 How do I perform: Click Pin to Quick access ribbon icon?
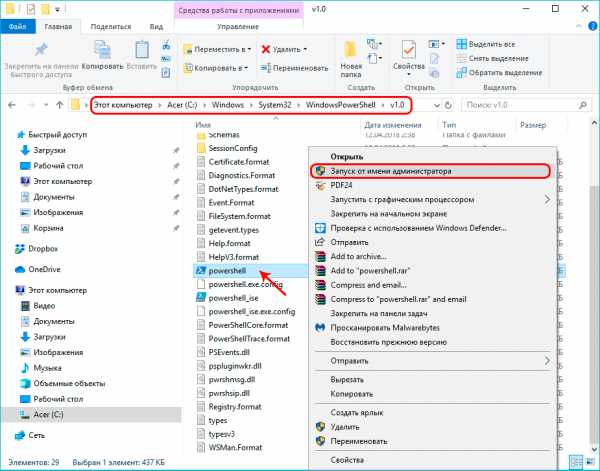click(x=41, y=50)
